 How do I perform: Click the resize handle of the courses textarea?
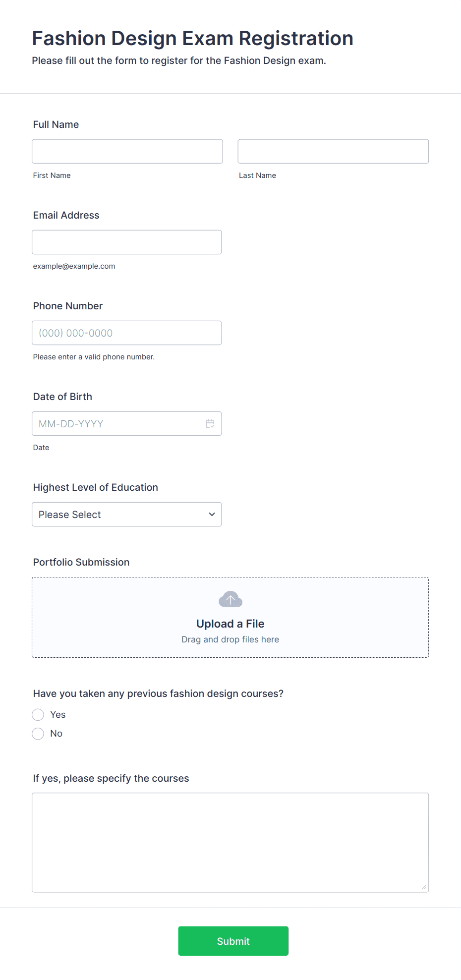click(x=424, y=887)
